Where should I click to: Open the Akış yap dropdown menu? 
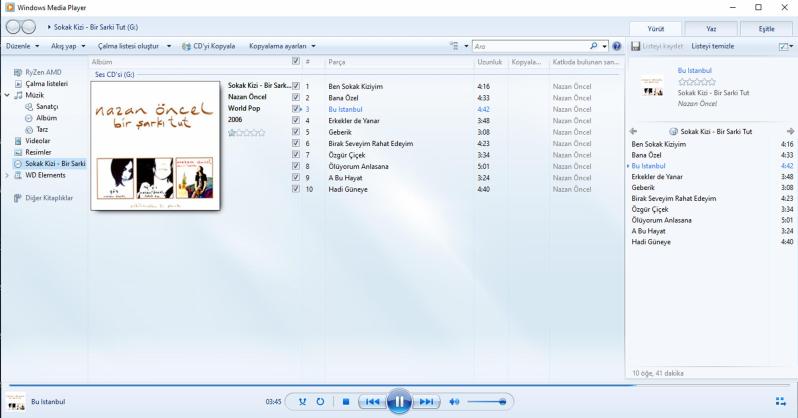(x=68, y=46)
